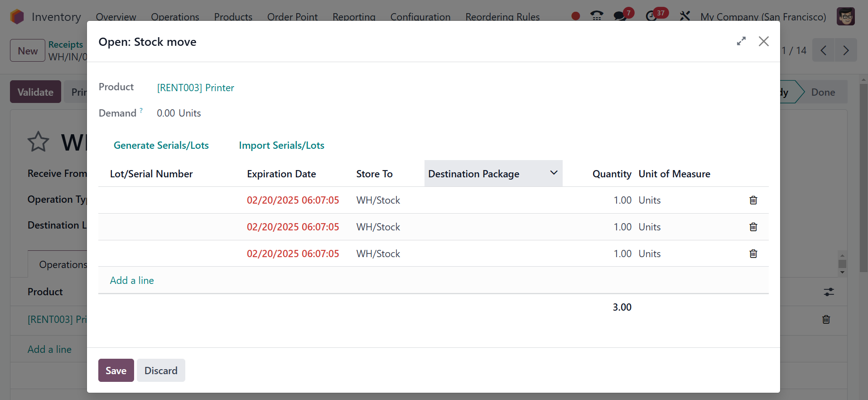Save the stock move changes
This screenshot has width=868, height=400.
pos(116,370)
